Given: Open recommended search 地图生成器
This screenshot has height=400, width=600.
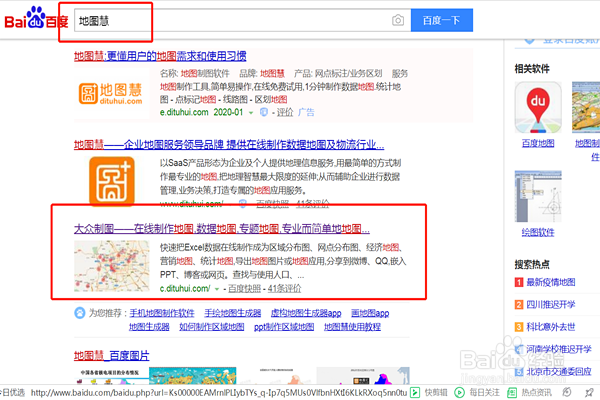Looking at the screenshot, I should pos(149,327).
